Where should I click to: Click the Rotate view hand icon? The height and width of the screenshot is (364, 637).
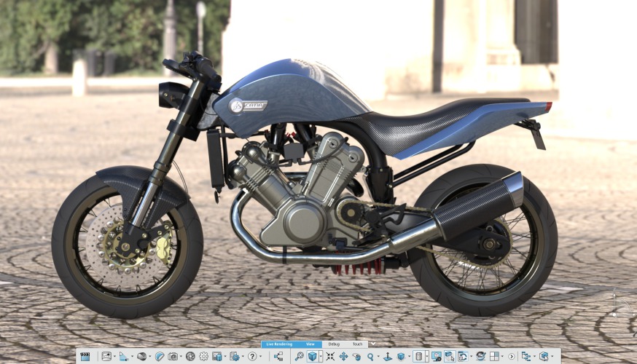pos(356,357)
